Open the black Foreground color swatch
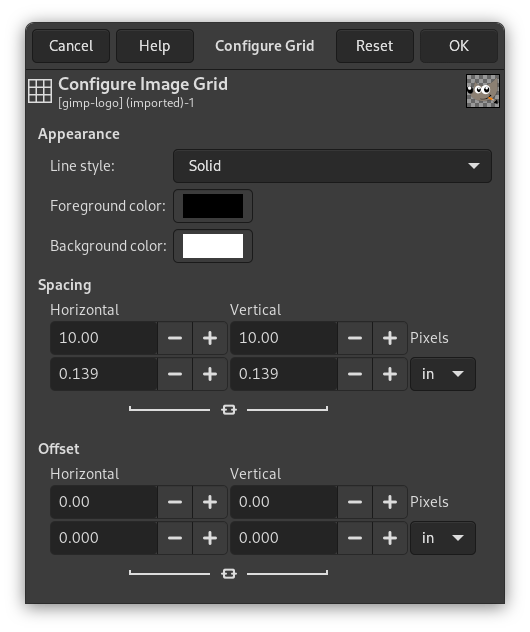 [x=213, y=206]
